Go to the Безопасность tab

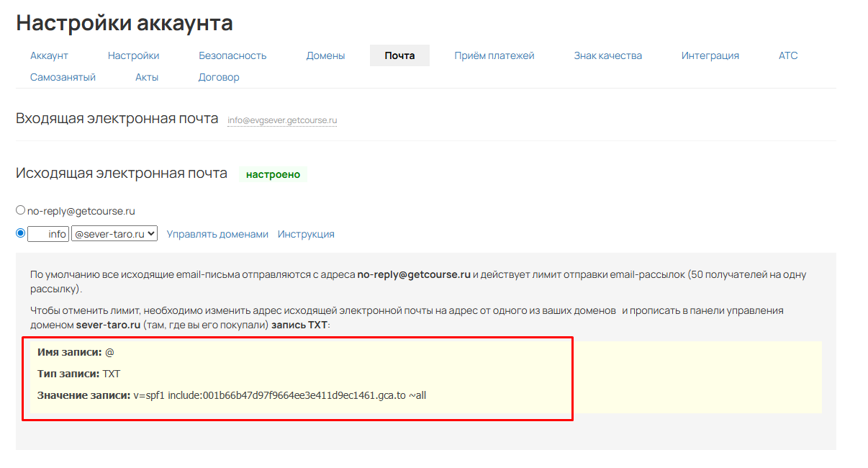tap(232, 55)
